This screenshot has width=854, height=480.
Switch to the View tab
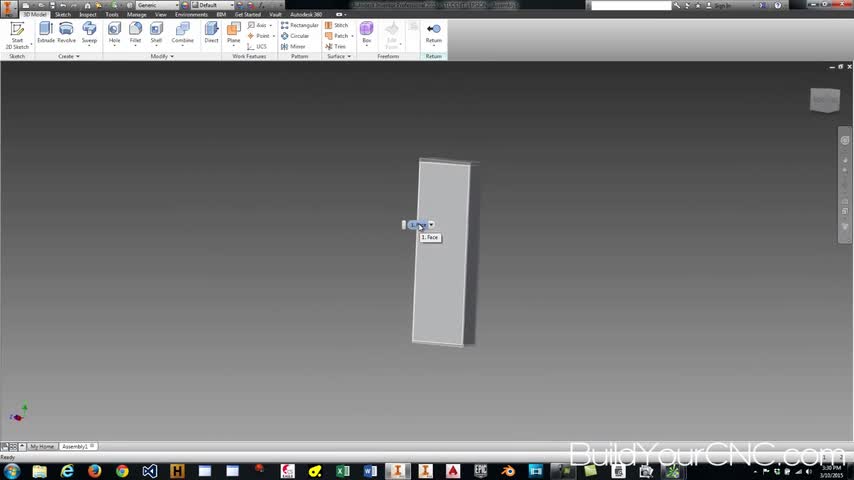pos(161,15)
